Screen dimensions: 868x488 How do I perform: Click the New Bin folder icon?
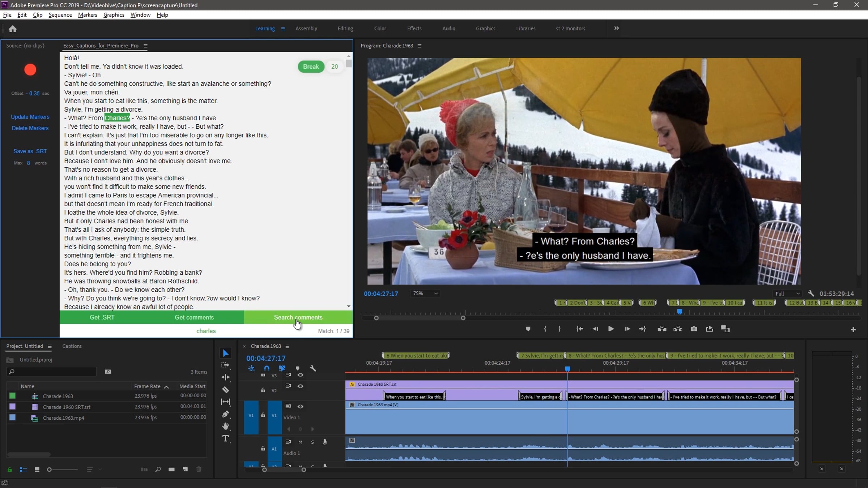click(x=171, y=469)
